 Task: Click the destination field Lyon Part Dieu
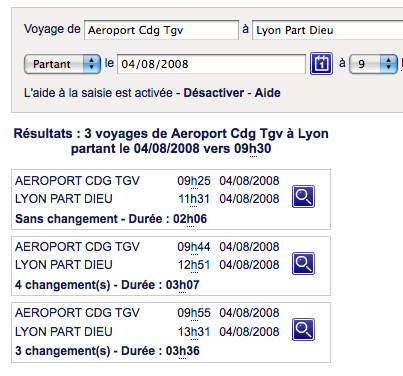pyautogui.click(x=328, y=30)
